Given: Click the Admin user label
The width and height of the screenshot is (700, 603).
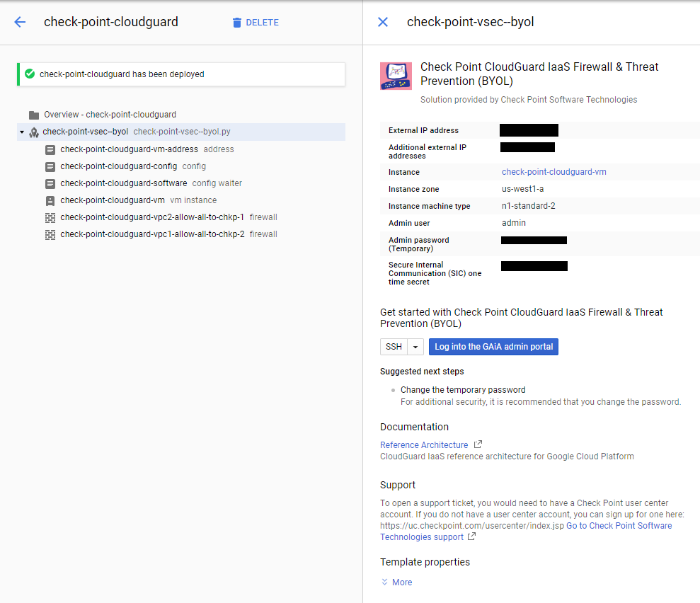Looking at the screenshot, I should pos(409,223).
